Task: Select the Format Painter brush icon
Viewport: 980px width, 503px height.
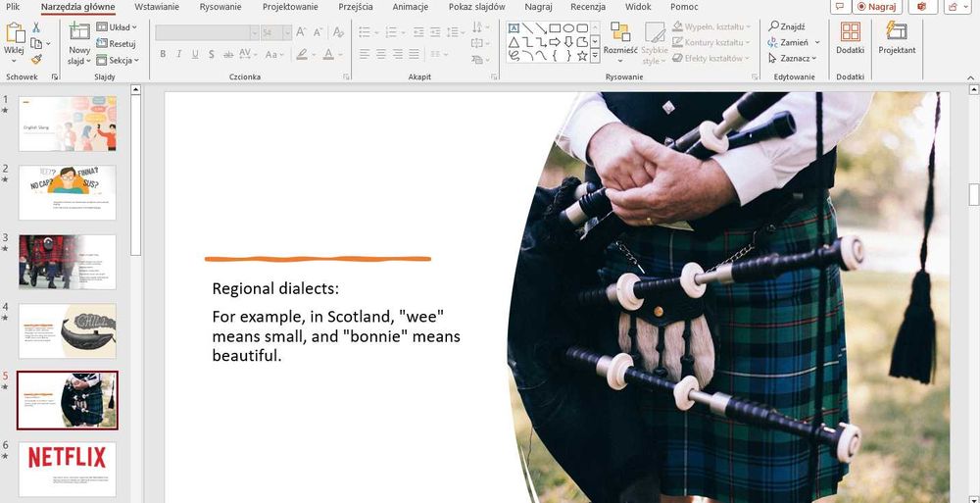Action: (36, 60)
